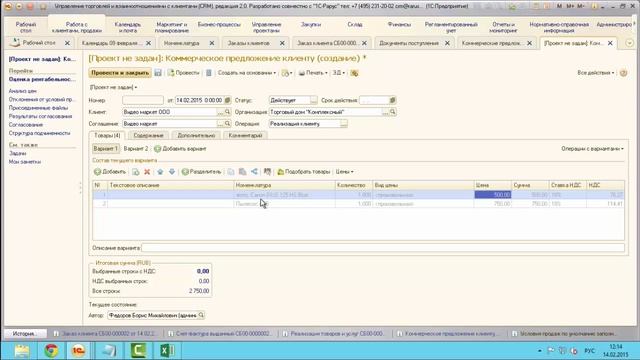Viewport: 640px width, 360px height.
Task: Move row down with blue down arrow
Action: coord(172,172)
